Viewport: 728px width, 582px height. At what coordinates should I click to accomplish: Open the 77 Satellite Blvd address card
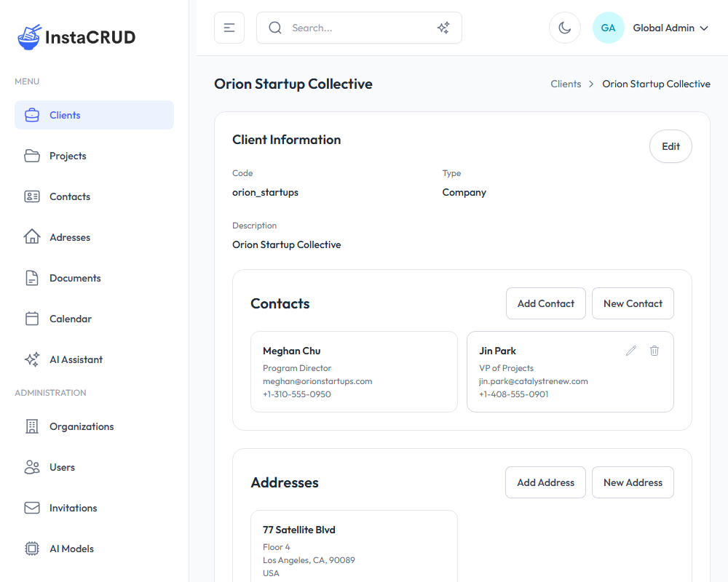click(354, 546)
